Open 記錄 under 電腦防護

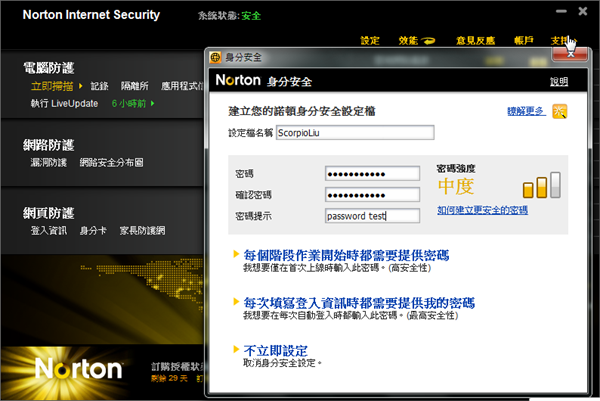99,86
